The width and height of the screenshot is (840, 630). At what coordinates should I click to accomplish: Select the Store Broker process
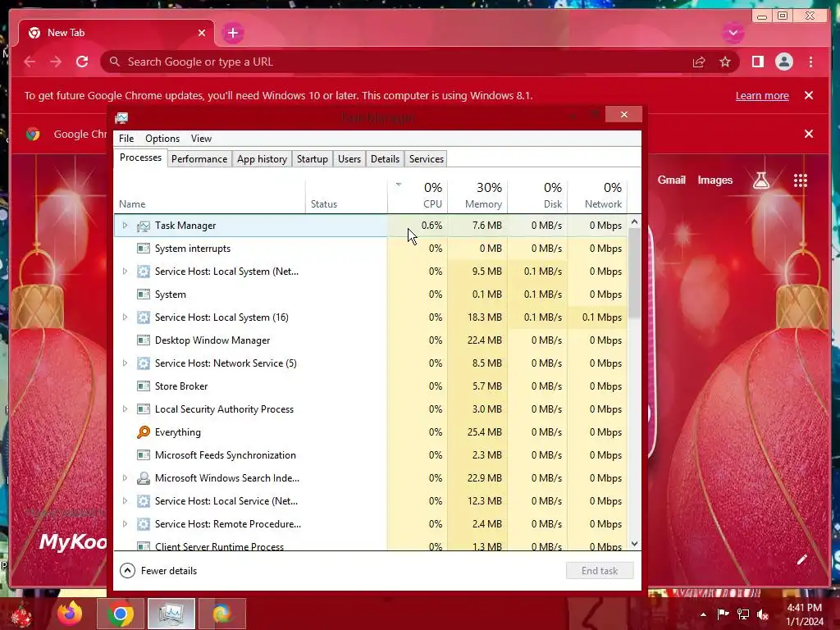(x=371, y=386)
